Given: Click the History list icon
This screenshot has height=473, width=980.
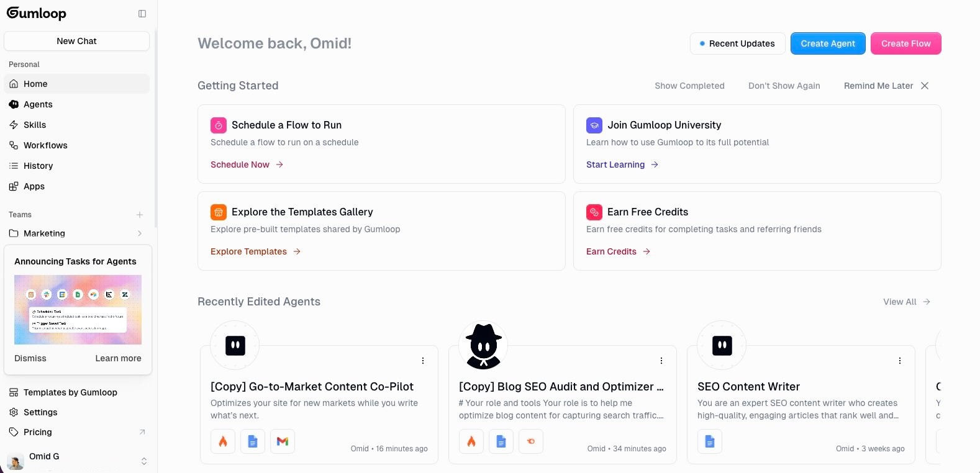Looking at the screenshot, I should point(14,166).
